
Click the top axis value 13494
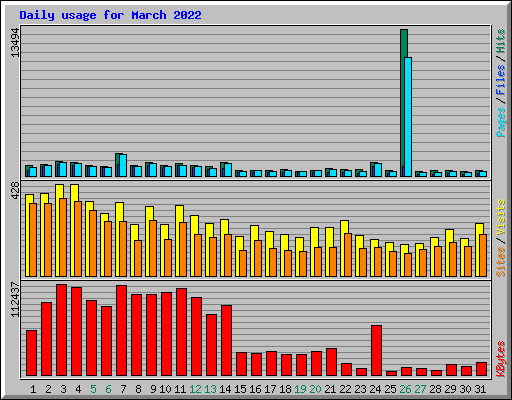(15, 42)
